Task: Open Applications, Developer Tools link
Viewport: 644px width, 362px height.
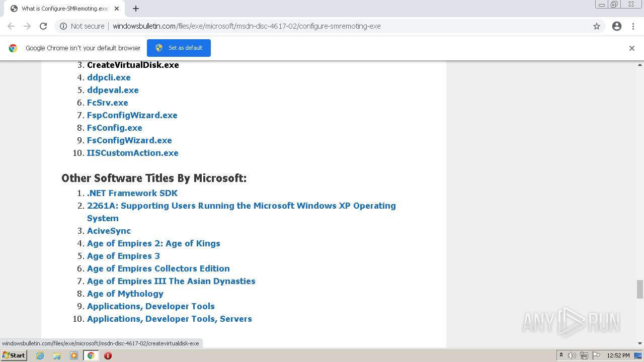Action: (151, 306)
